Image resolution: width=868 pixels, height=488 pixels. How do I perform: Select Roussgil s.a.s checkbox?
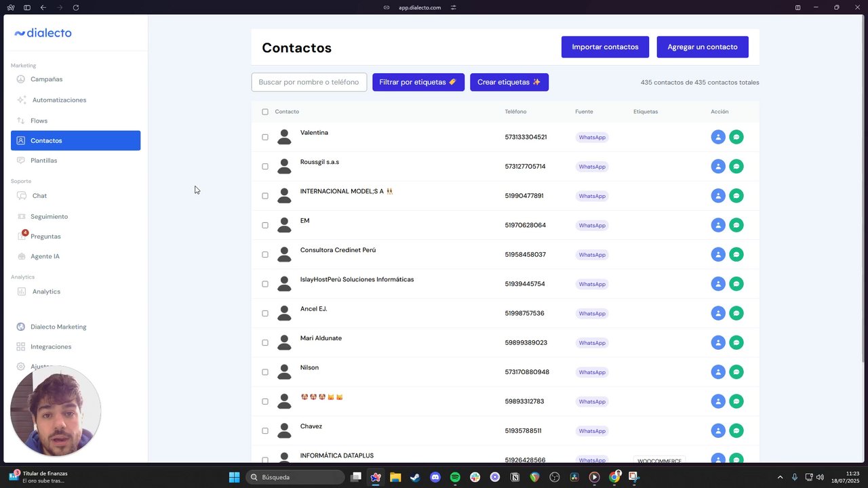265,166
